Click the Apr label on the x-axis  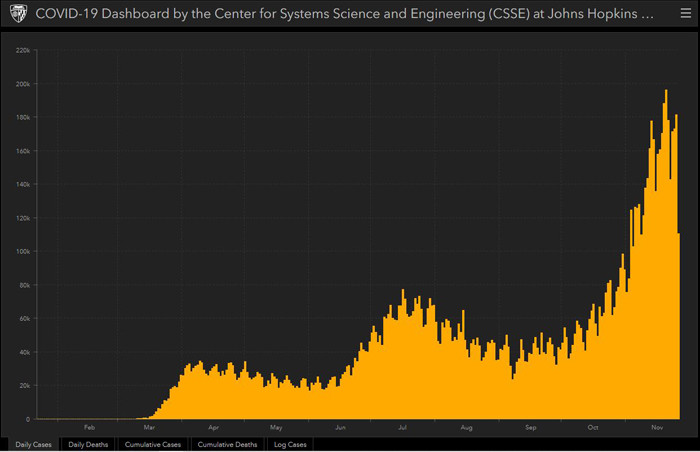point(213,428)
